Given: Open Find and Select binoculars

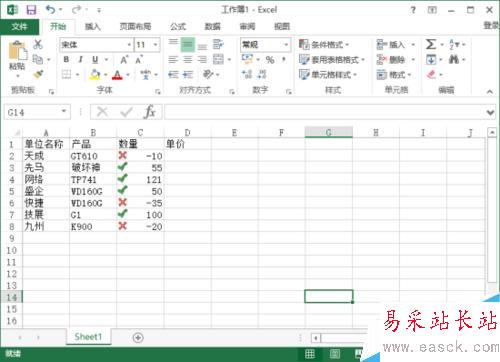Looking at the screenshot, I should pyautogui.click(x=454, y=59).
